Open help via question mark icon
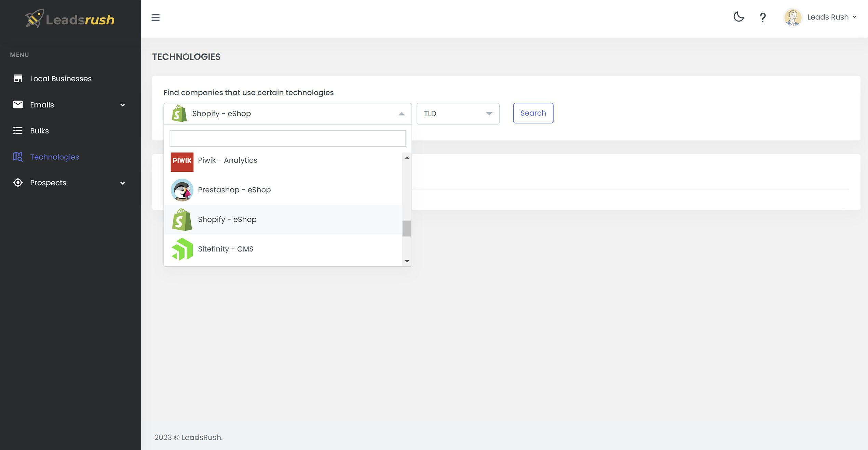Screen dimensions: 868x450 pos(763,17)
